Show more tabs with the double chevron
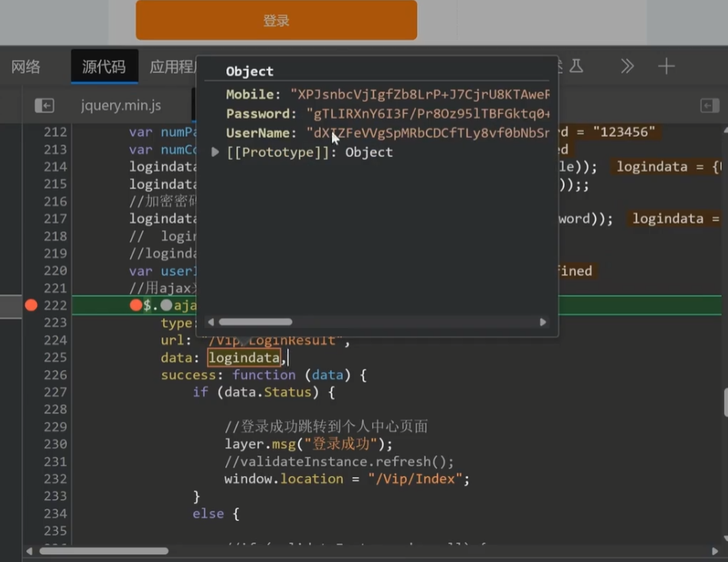Screen dimensions: 728x562 [x=628, y=67]
